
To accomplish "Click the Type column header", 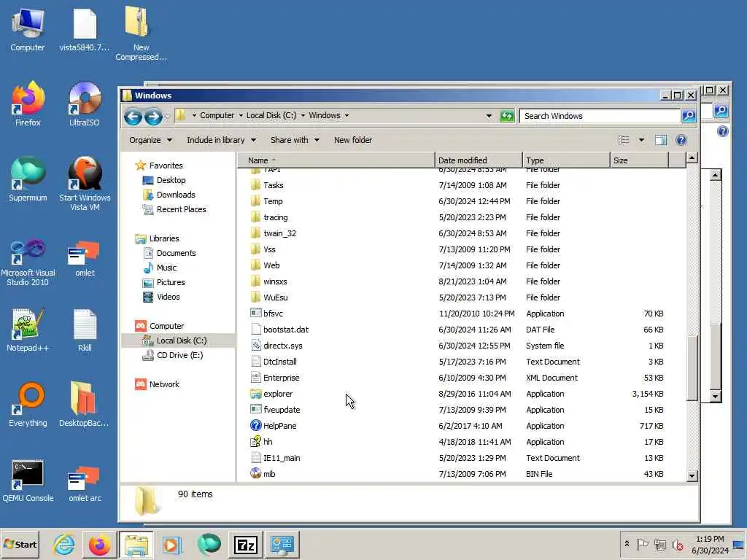I will tap(566, 160).
